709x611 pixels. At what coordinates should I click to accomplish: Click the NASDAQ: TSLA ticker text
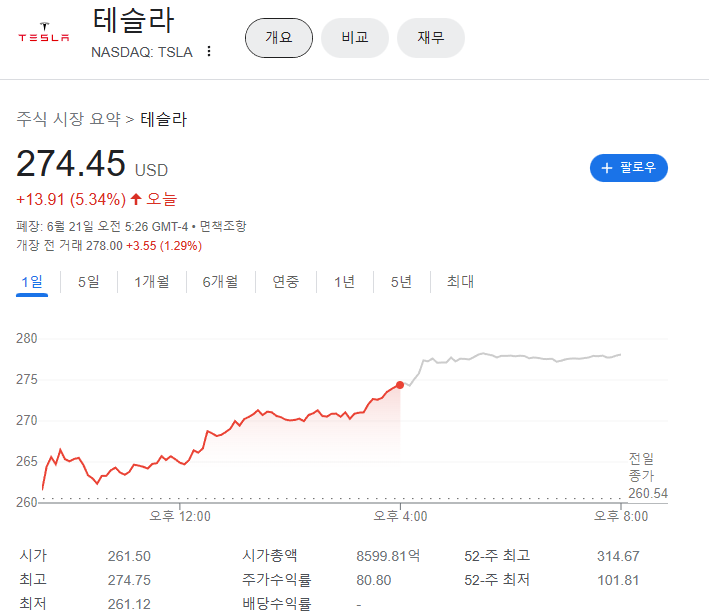(x=142, y=52)
